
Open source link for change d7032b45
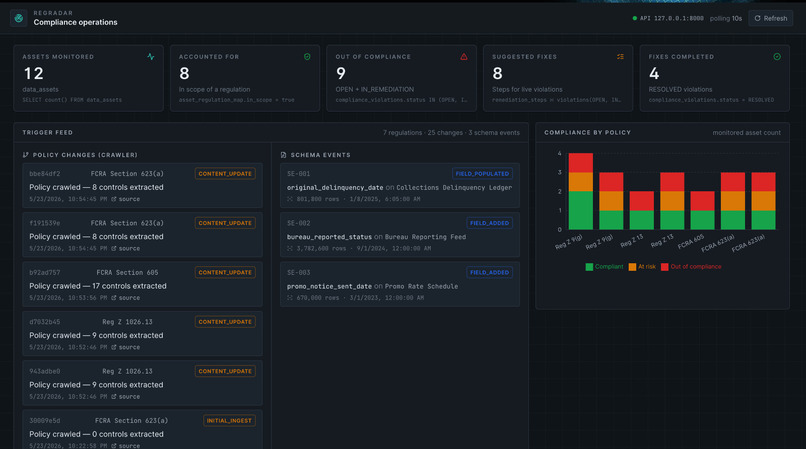(125, 347)
